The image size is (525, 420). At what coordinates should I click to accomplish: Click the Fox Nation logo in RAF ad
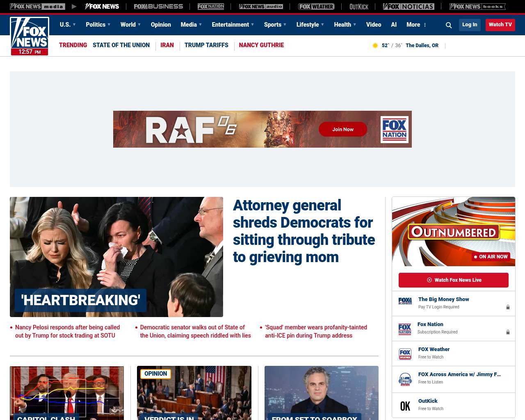pyautogui.click(x=395, y=130)
